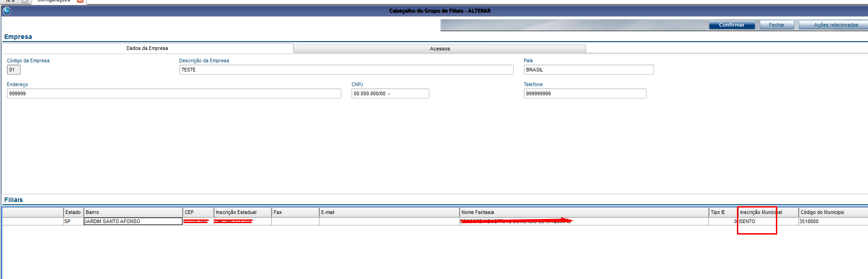The height and width of the screenshot is (279, 868).
Task: Click the CEP column header
Action: tap(198, 212)
